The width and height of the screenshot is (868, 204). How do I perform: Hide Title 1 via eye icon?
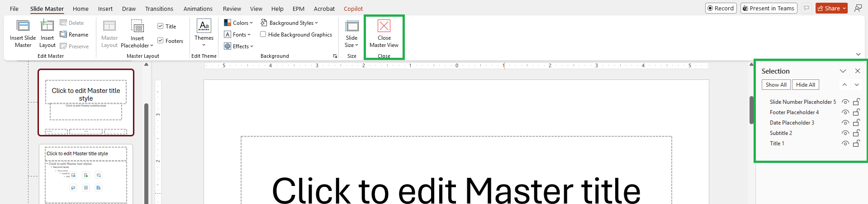pos(845,144)
